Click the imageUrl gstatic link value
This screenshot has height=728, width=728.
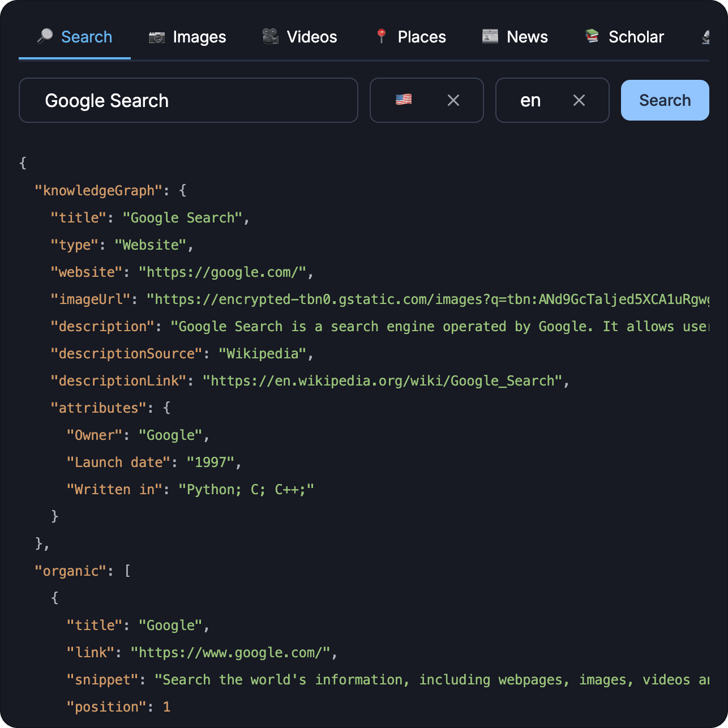tap(427, 299)
